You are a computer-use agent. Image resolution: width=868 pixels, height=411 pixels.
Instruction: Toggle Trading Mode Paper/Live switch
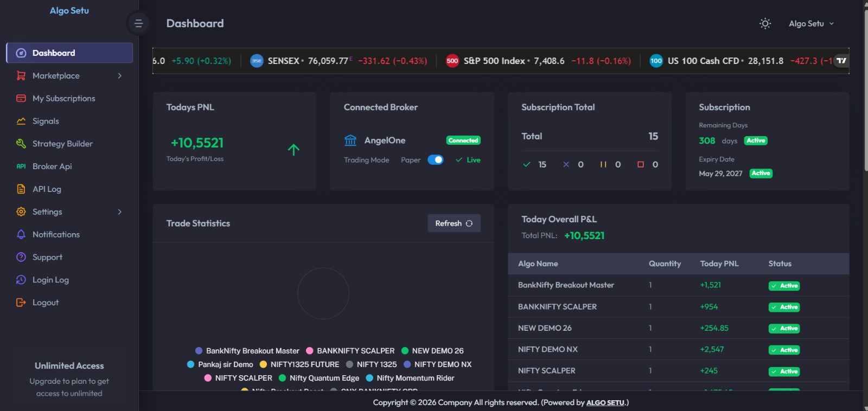436,160
